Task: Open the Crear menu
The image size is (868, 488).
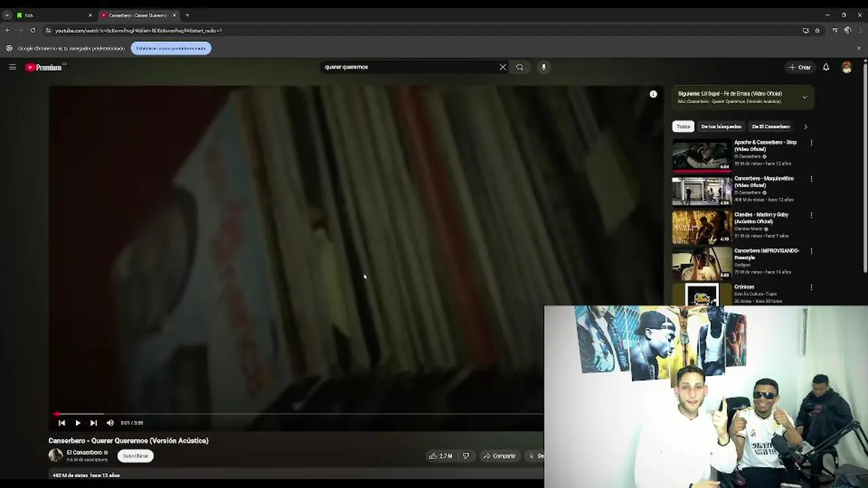Action: 800,67
